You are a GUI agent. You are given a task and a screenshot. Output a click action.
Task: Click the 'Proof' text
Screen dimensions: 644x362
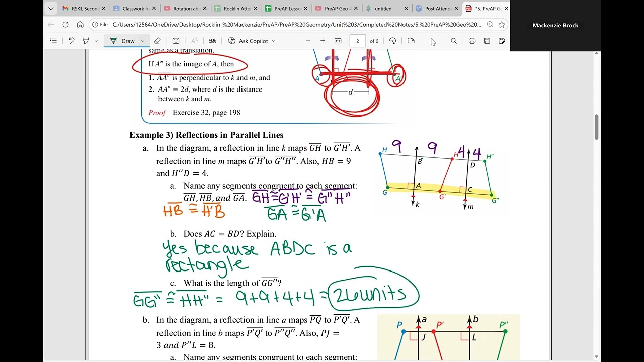(x=157, y=113)
